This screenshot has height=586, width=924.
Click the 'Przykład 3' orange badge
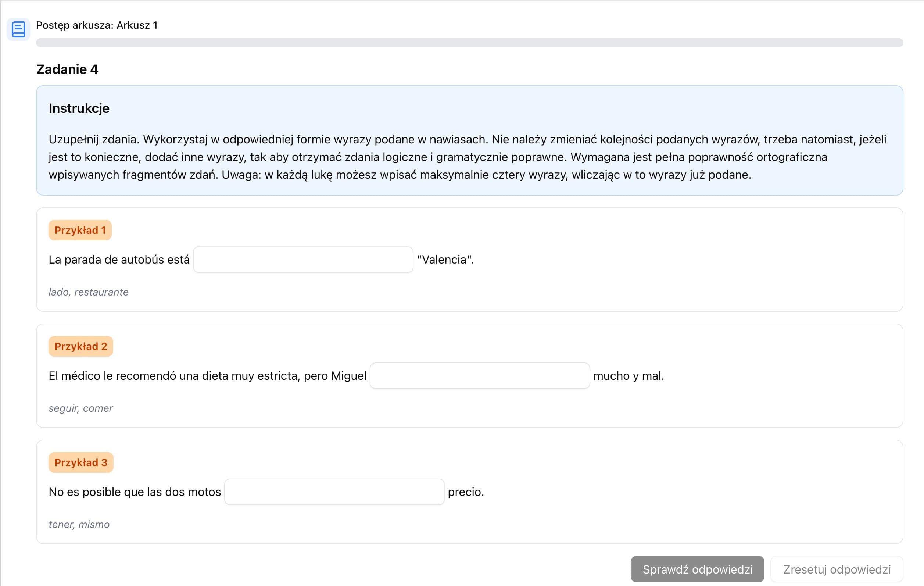(x=80, y=463)
